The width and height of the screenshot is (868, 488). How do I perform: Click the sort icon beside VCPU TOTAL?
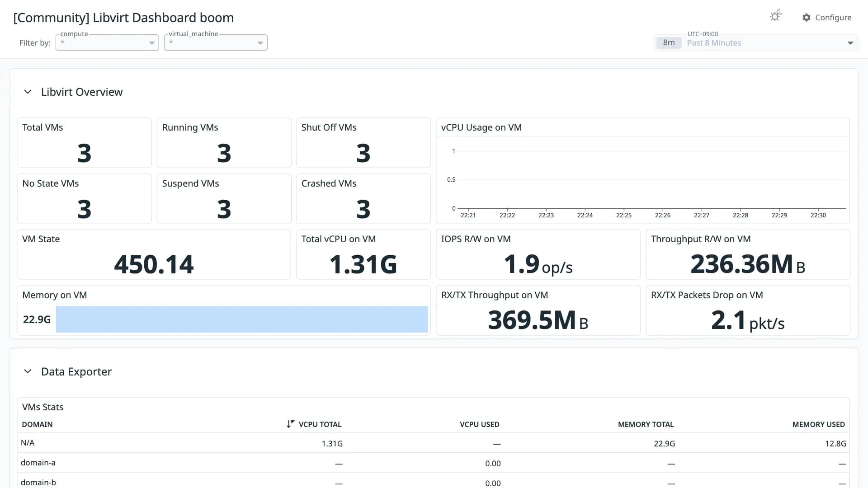[290, 424]
